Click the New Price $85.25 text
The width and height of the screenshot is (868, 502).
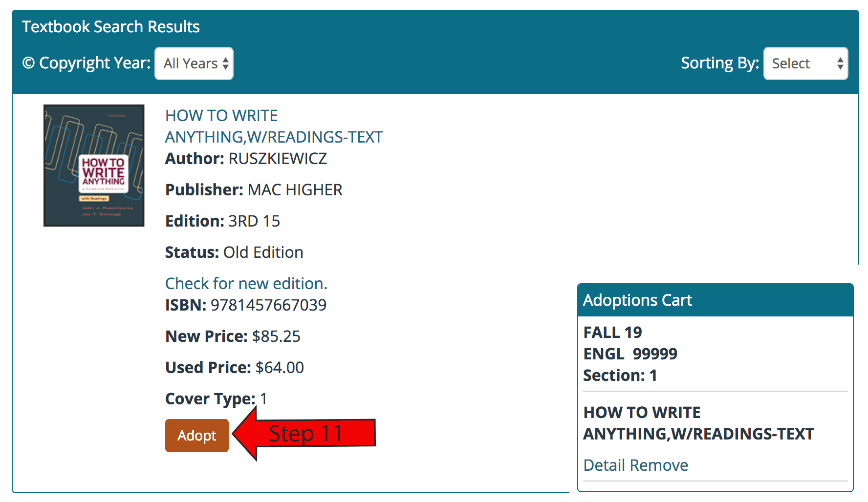(x=233, y=336)
